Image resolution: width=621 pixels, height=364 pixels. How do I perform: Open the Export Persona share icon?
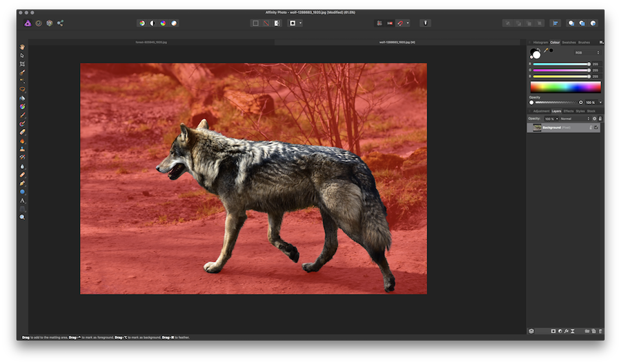pos(60,23)
